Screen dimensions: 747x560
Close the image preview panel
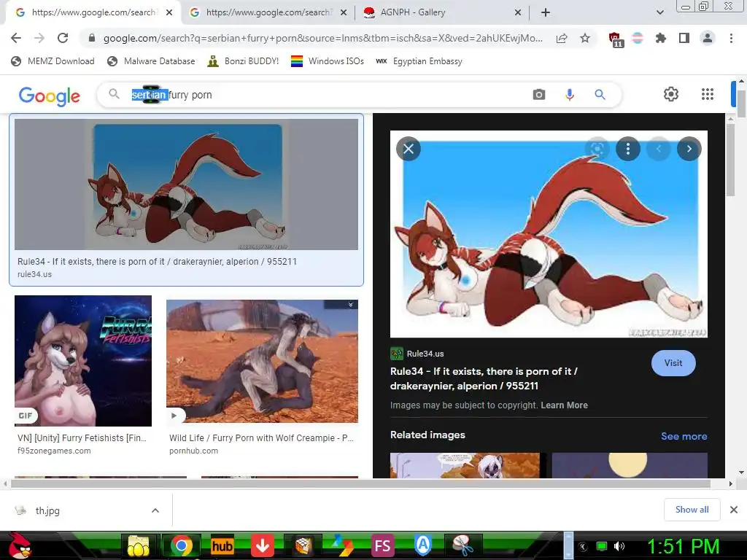[409, 149]
